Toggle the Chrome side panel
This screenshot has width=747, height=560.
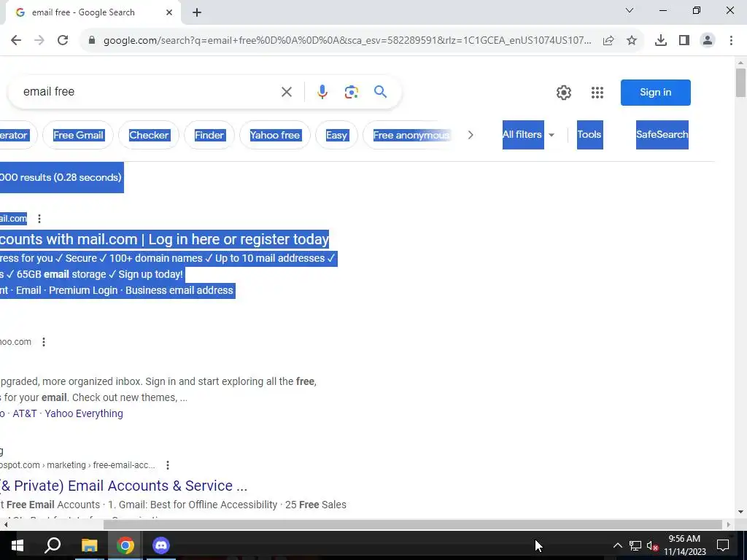(x=684, y=41)
